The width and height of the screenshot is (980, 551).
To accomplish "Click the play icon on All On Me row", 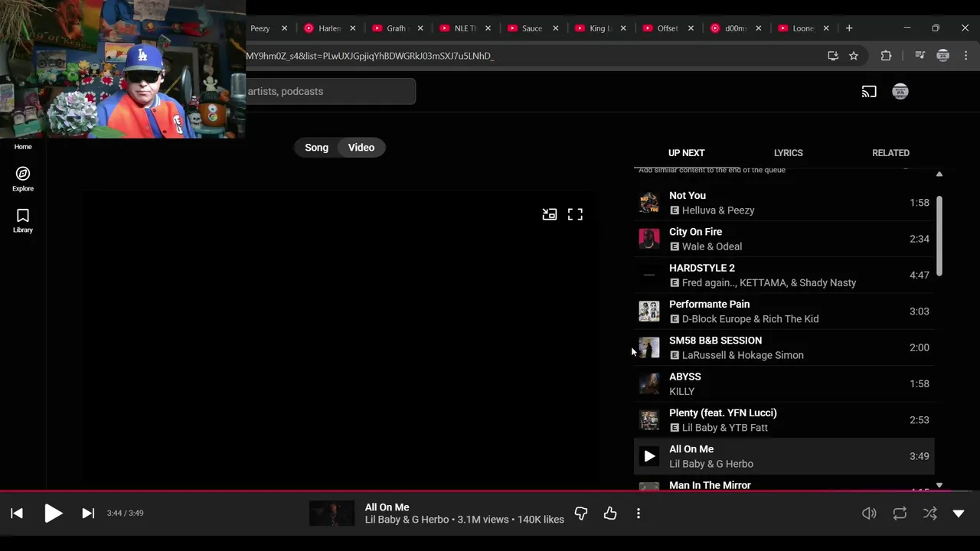I will click(x=649, y=456).
